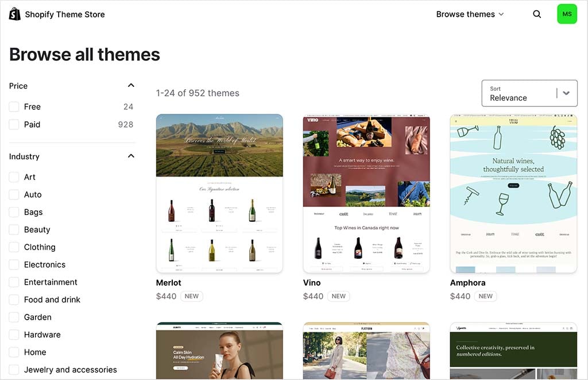Check the Beauty industry filter
This screenshot has width=588, height=380.
pos(14,230)
